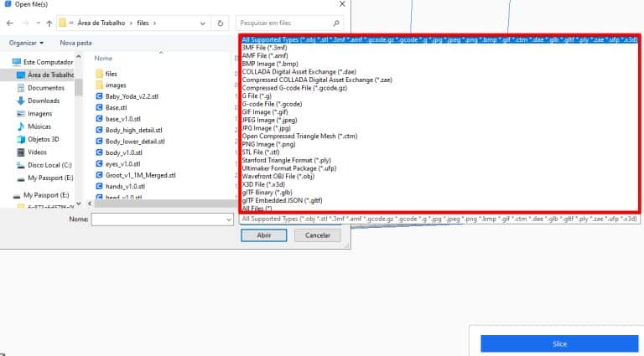Viewport: 644px width, 356px height.
Task: Open the file name (Nome) combo dropdown
Action: pyautogui.click(x=229, y=219)
